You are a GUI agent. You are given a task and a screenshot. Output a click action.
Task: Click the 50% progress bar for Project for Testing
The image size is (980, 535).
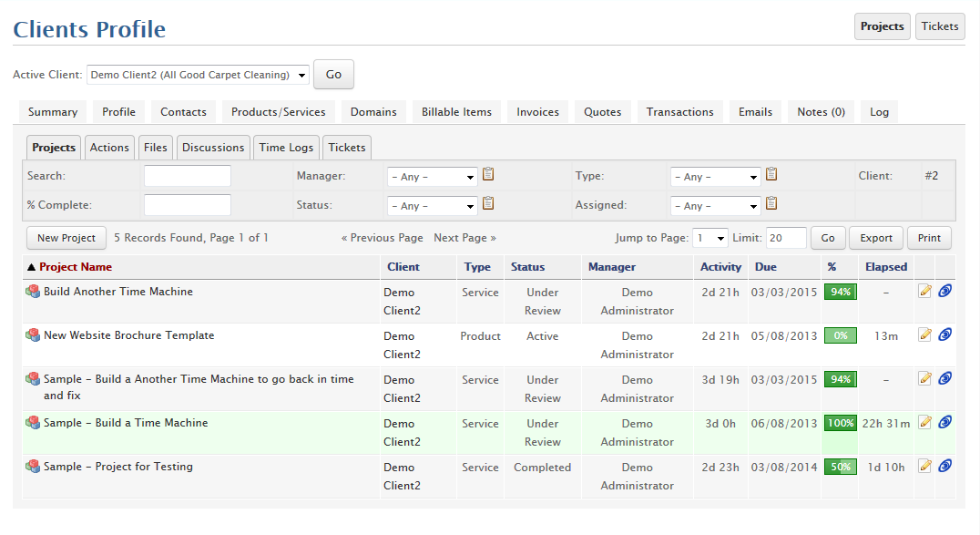pos(840,467)
